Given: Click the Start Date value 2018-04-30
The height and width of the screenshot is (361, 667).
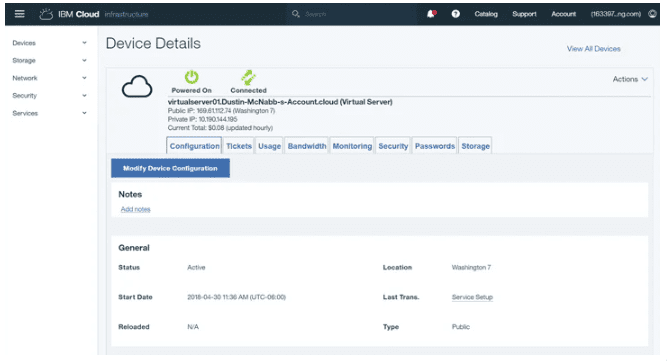Looking at the screenshot, I should pyautogui.click(x=237, y=297).
